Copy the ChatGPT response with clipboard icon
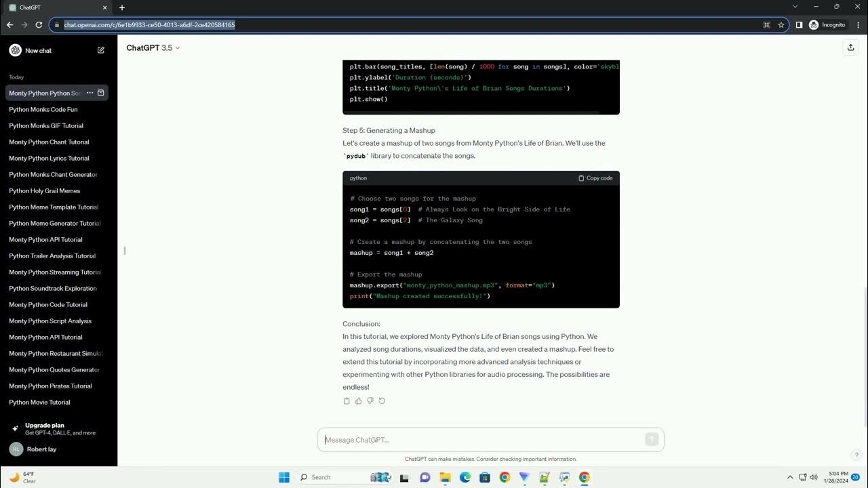868x488 pixels. pos(347,401)
